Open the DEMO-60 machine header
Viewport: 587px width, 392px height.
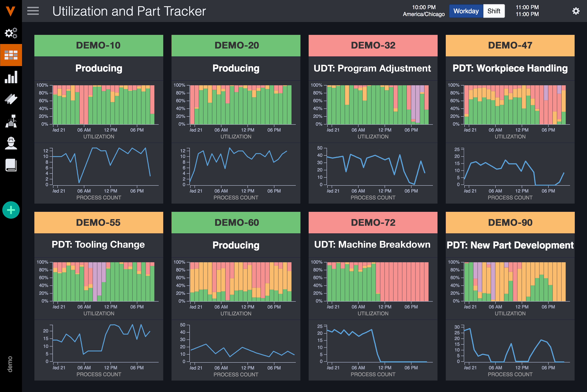[236, 222]
